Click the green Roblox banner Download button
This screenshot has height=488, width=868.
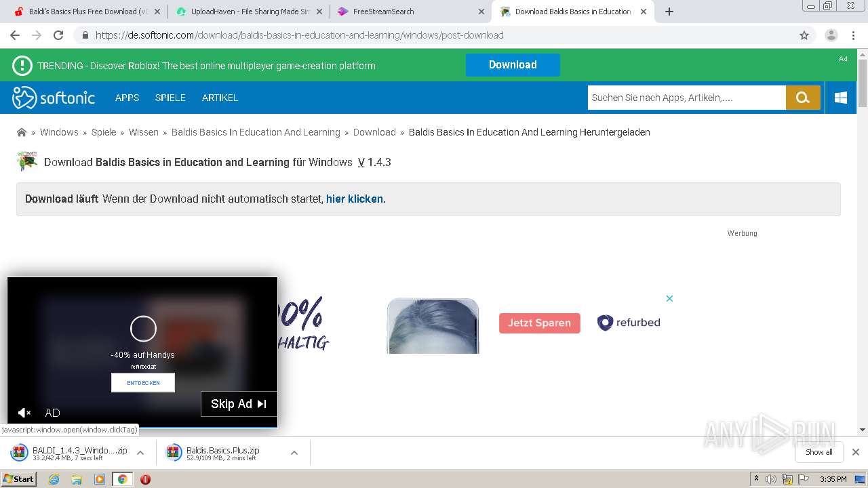tap(513, 65)
